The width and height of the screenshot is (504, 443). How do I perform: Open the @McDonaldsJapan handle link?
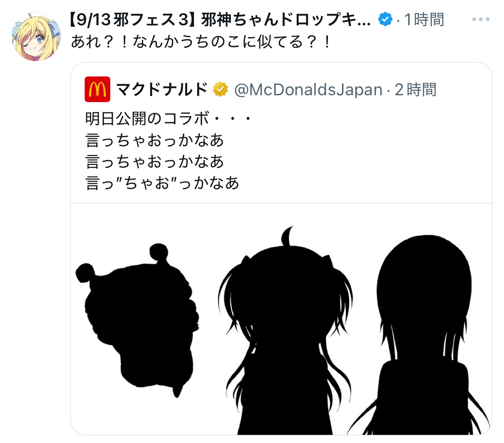click(x=308, y=90)
